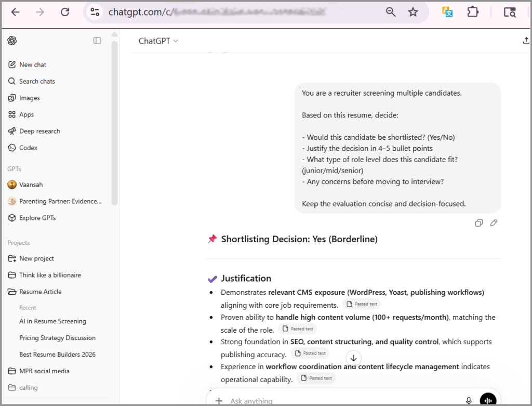The width and height of the screenshot is (532, 406).
Task: Start a new chat from the sidebar
Action: point(32,64)
